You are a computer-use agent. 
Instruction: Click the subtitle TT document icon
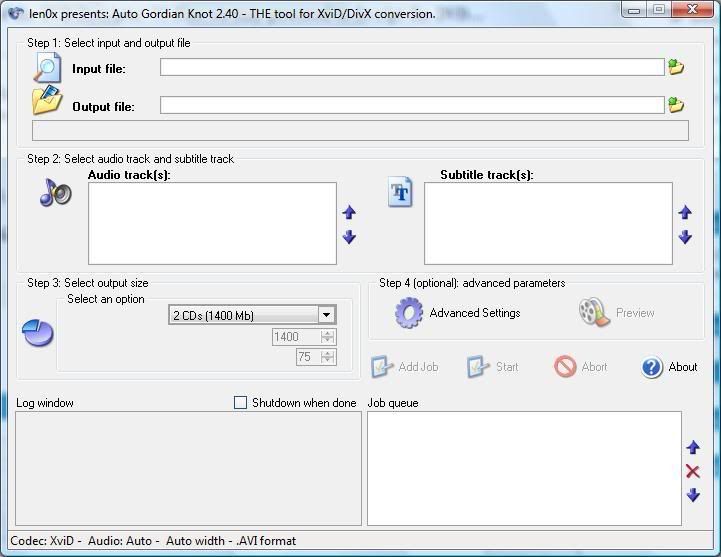click(x=400, y=191)
